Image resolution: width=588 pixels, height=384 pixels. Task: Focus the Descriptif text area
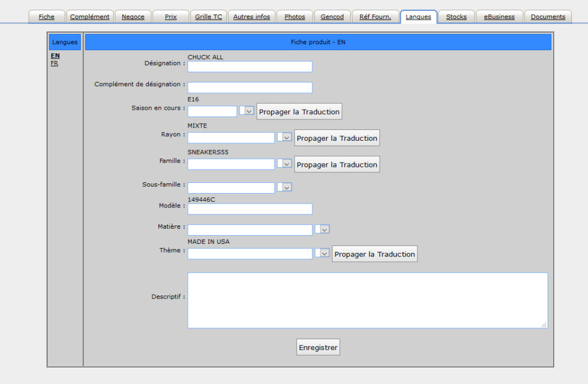coord(367,300)
